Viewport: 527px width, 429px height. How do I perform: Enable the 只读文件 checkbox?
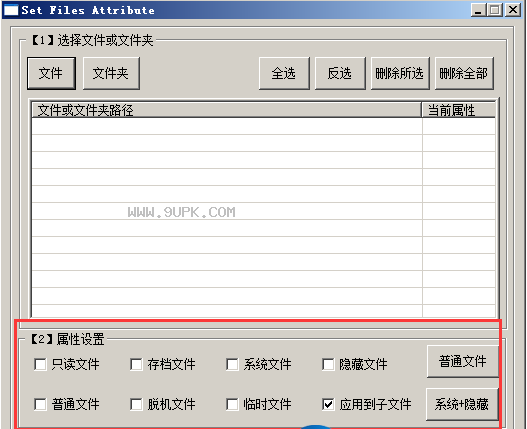click(x=40, y=364)
